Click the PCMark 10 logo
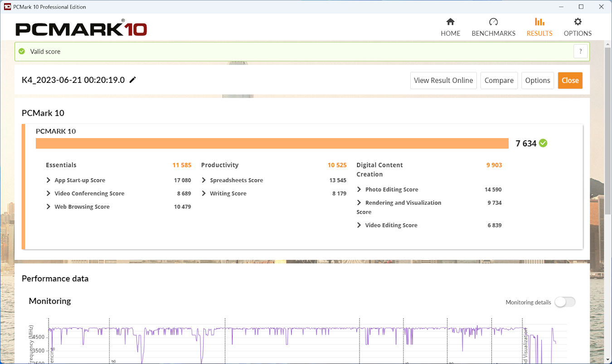612x364 pixels. [x=81, y=28]
